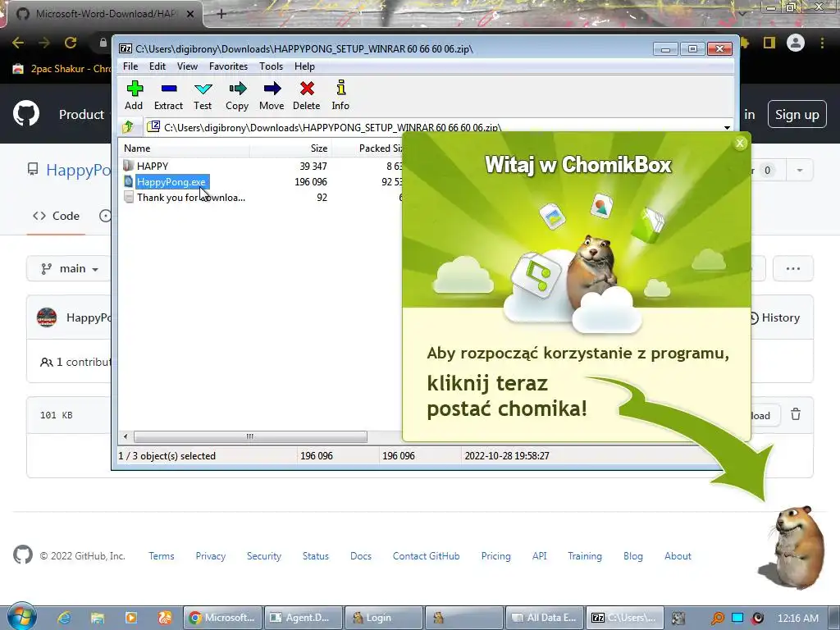Open commit History link

[774, 317]
